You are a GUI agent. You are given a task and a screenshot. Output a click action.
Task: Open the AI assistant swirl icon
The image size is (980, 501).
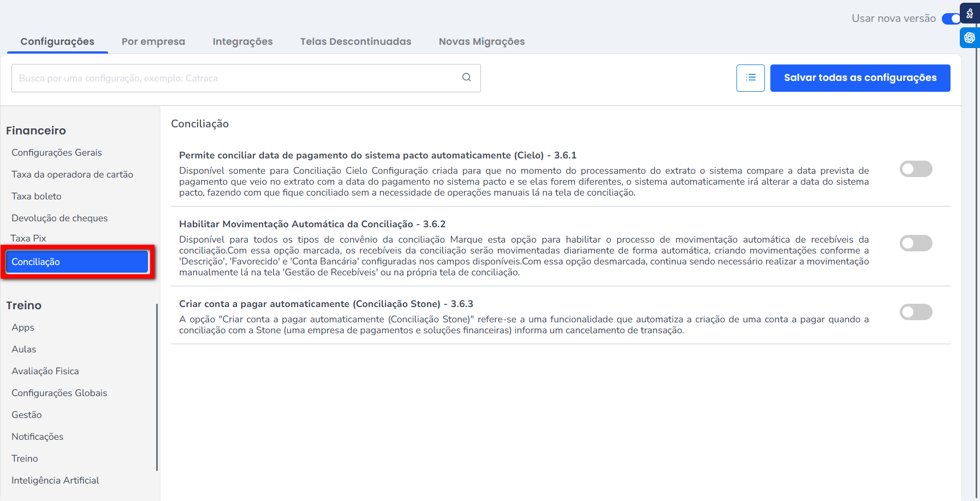(x=970, y=38)
